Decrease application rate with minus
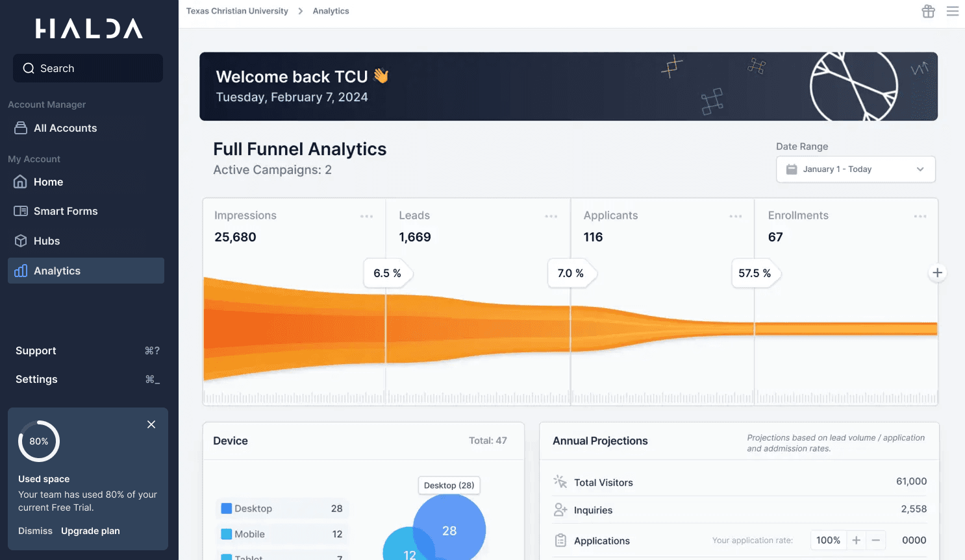This screenshot has height=560, width=965. 876,540
